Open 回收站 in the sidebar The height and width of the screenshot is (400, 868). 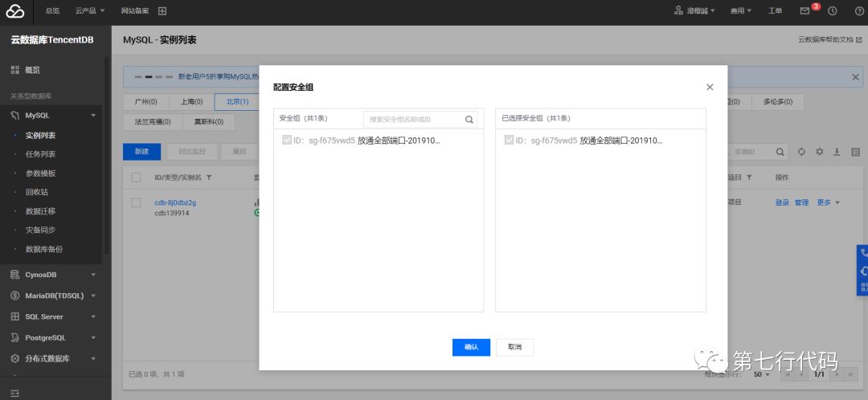click(x=36, y=192)
